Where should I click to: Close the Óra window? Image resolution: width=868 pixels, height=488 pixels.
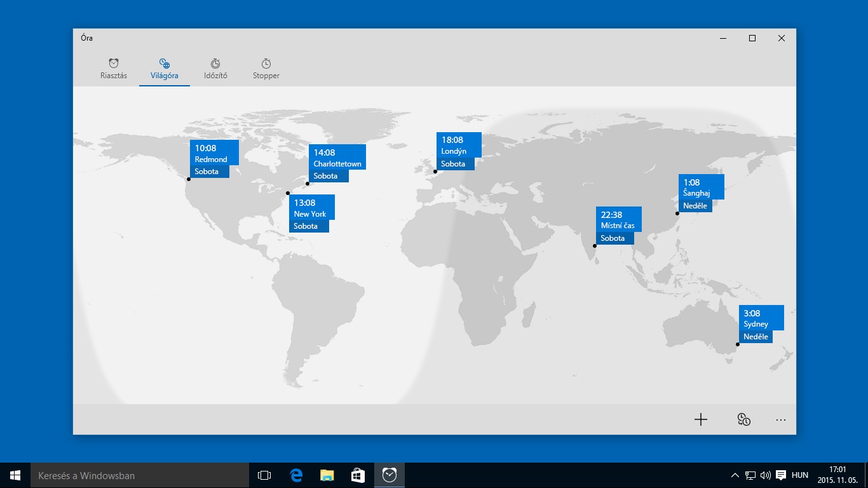[x=782, y=38]
